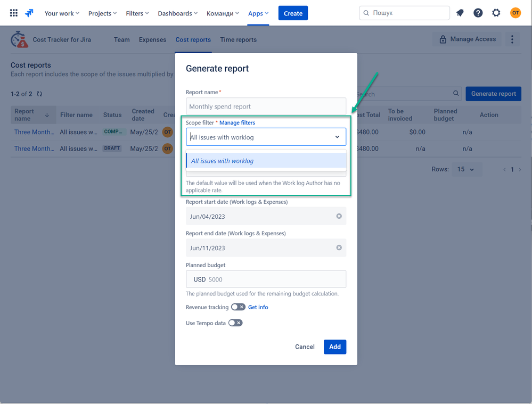Open the settings gear icon
532x404 pixels.
pyautogui.click(x=496, y=13)
